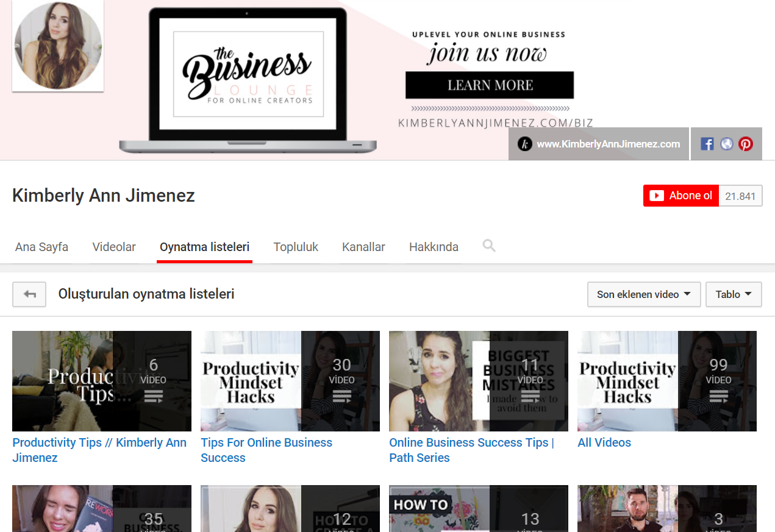Click the channel search magnifier icon
The image size is (775, 532).
[x=488, y=246]
